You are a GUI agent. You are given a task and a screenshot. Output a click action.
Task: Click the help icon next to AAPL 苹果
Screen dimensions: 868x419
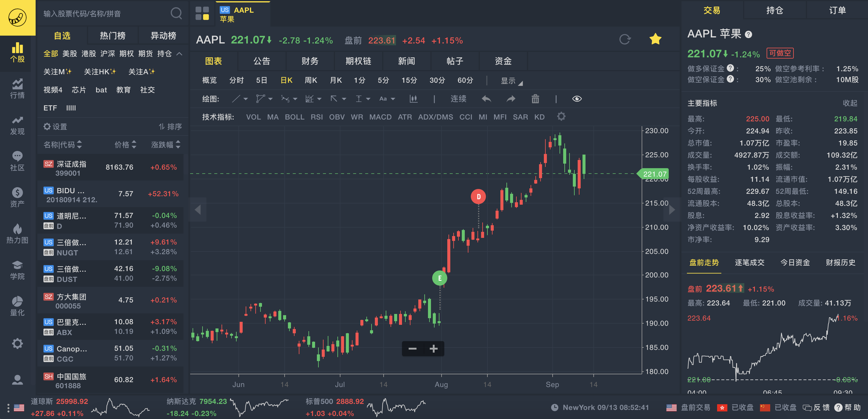(x=748, y=34)
